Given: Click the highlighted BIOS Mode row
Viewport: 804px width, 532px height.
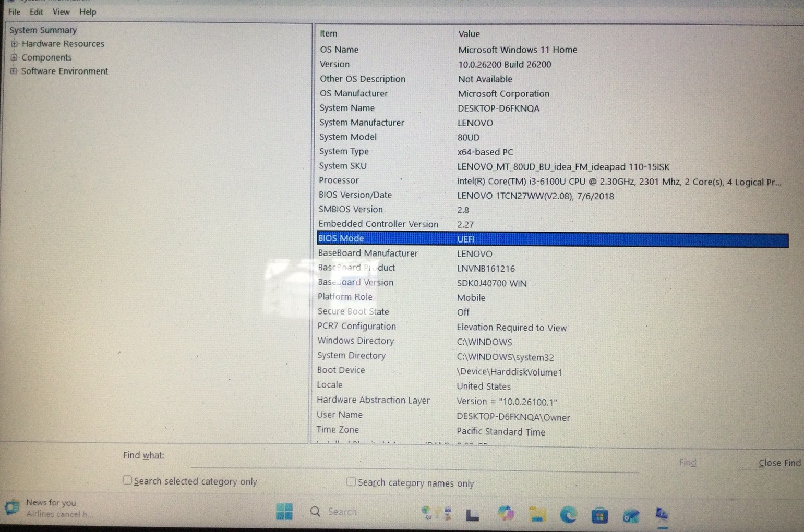Looking at the screenshot, I should 553,239.
